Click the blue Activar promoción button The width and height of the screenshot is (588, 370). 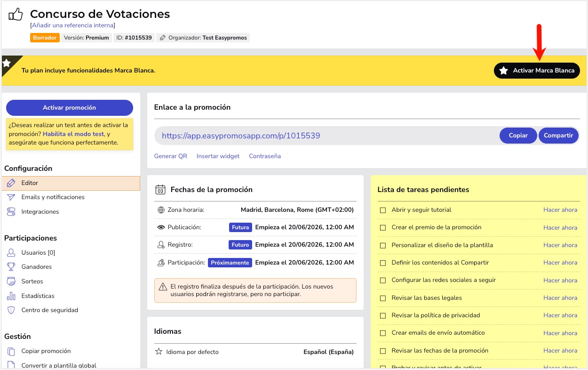[70, 108]
